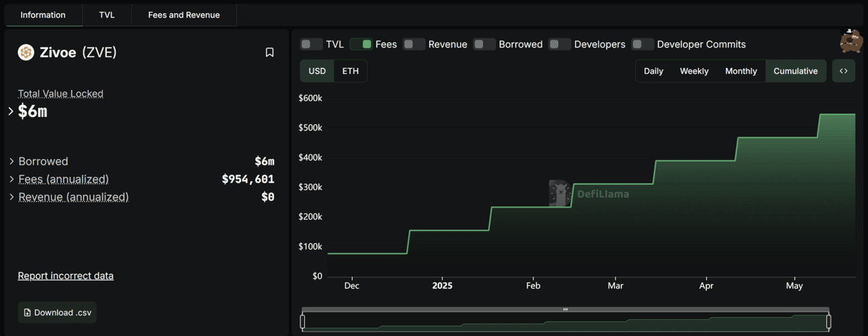Click the file icon in Download .csv
868x336 pixels.
(28, 312)
